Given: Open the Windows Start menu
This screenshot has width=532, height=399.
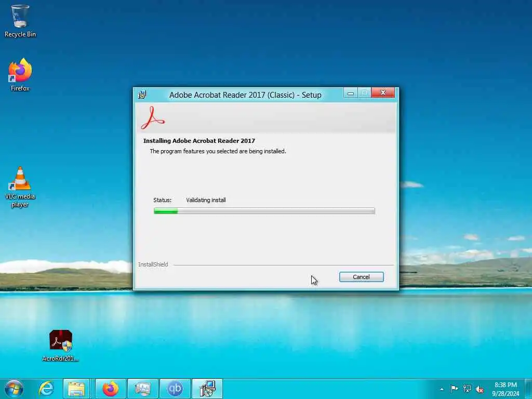Looking at the screenshot, I should click(14, 389).
